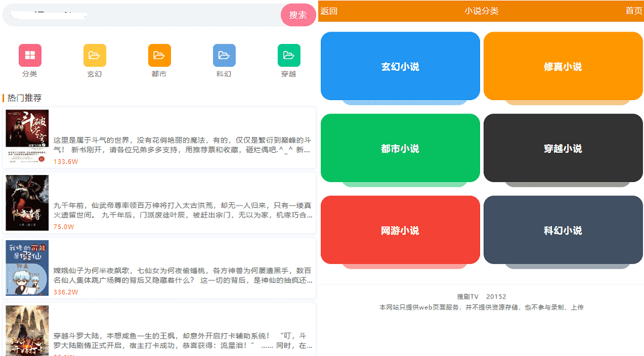644x356 pixels.
Task: Select the slate 科幻小说 category card
Action: 563,230
